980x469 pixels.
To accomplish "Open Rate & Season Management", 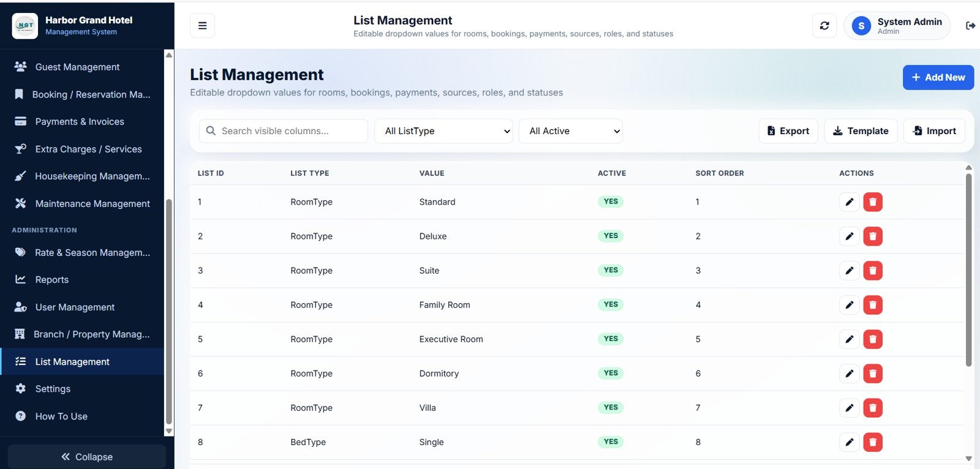I will pos(82,252).
